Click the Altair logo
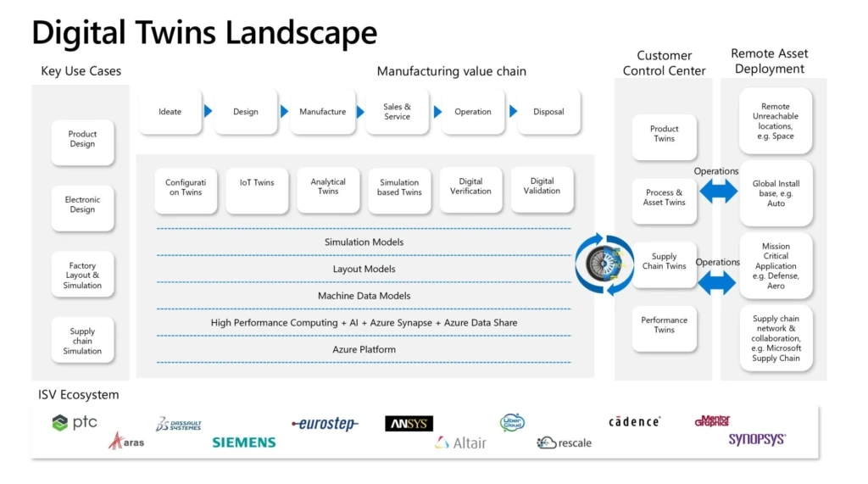 click(x=460, y=442)
